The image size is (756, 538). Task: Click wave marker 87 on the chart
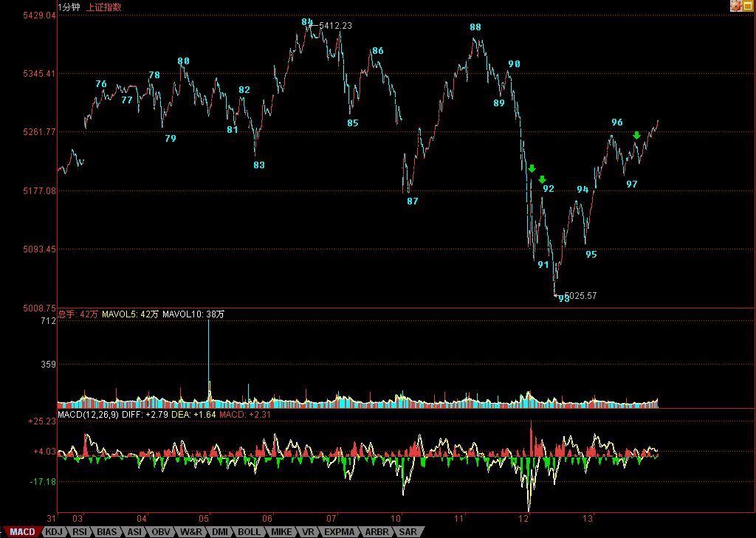(413, 201)
